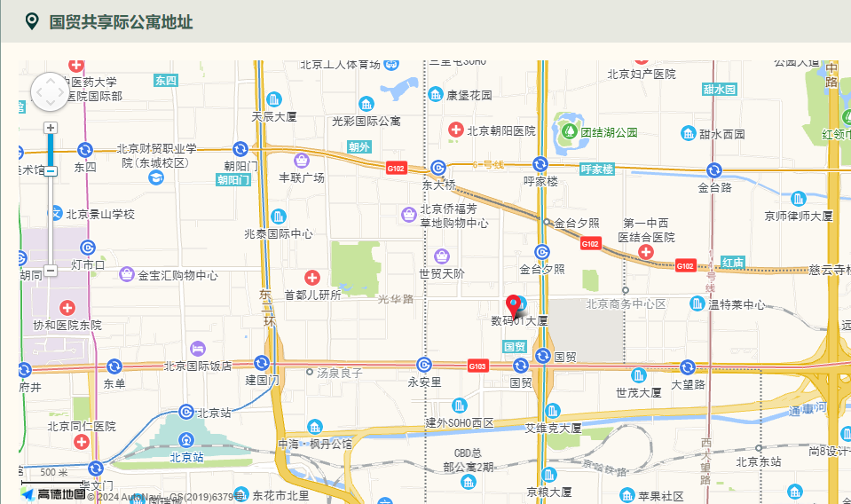Click the 光华路 road label

click(x=396, y=299)
